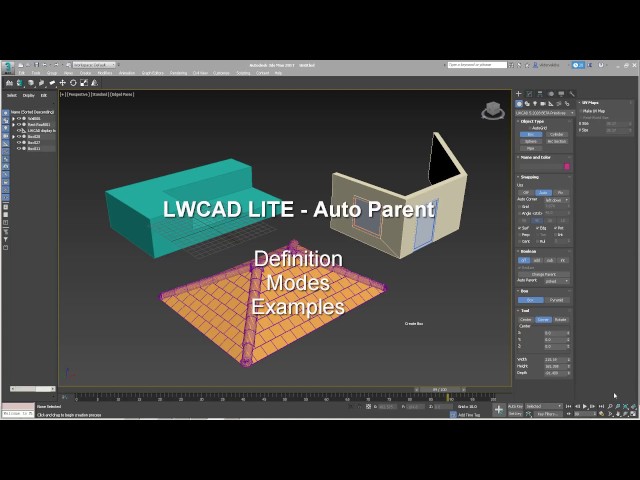The height and width of the screenshot is (480, 640).
Task: Click the Zoom viewport navigation icon
Action: click(x=610, y=406)
